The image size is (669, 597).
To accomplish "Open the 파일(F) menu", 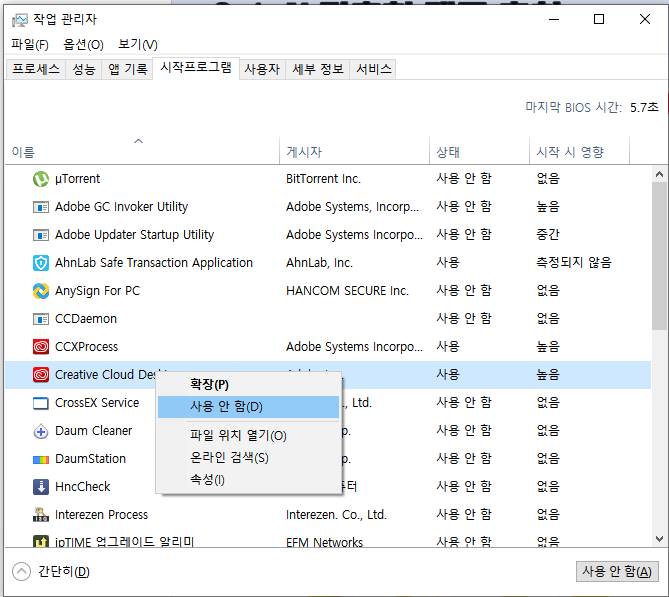I will (x=30, y=44).
